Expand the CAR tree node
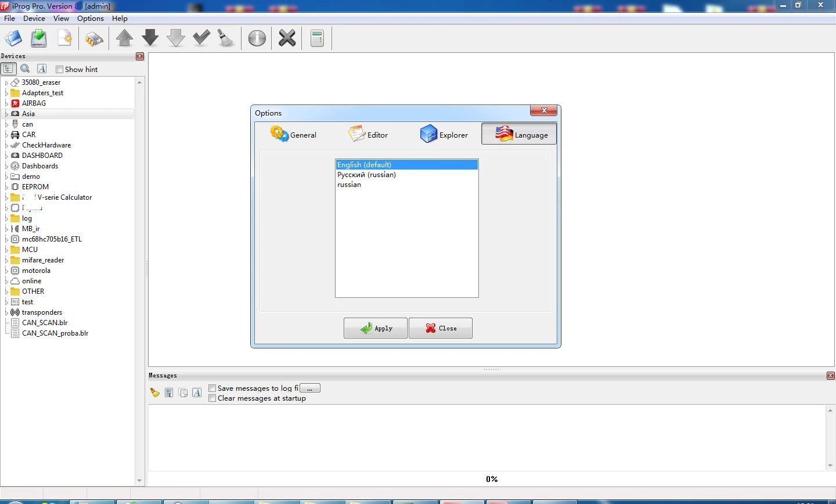 pos(6,135)
